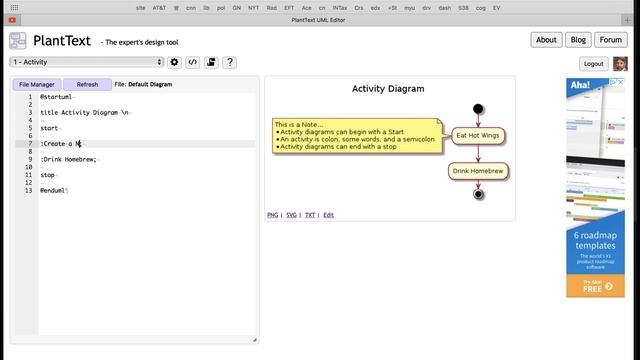Viewport: 640px width, 360px height.
Task: Open the TXT diagram link
Action: (310, 215)
